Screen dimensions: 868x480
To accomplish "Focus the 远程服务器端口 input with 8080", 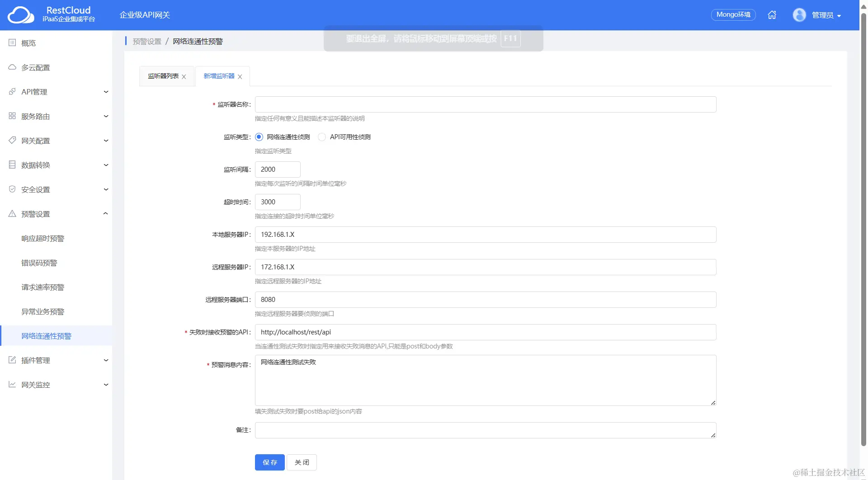I will [x=486, y=300].
